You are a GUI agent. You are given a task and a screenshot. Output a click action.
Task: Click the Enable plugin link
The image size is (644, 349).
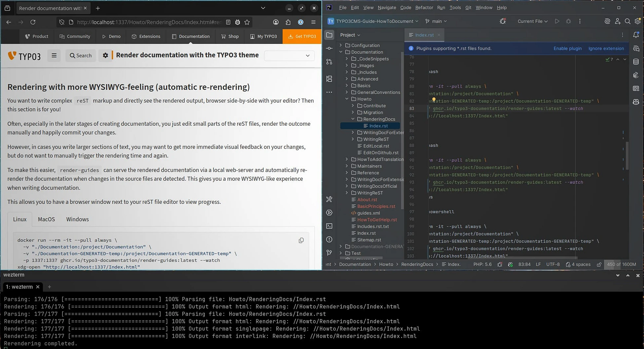coord(567,48)
